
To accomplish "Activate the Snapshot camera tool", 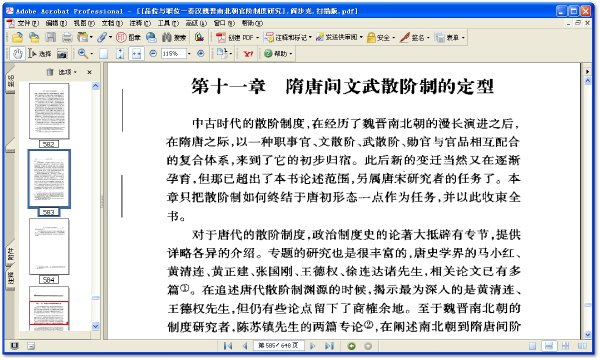I will coord(62,54).
